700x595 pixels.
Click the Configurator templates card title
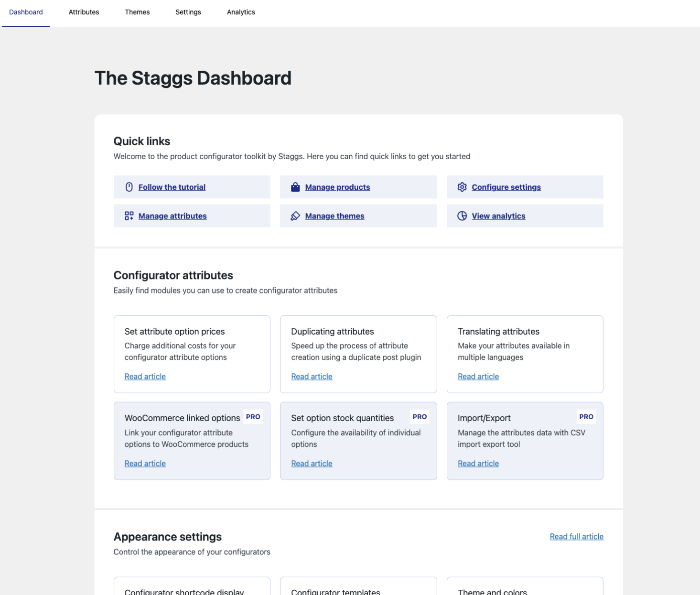[335, 592]
